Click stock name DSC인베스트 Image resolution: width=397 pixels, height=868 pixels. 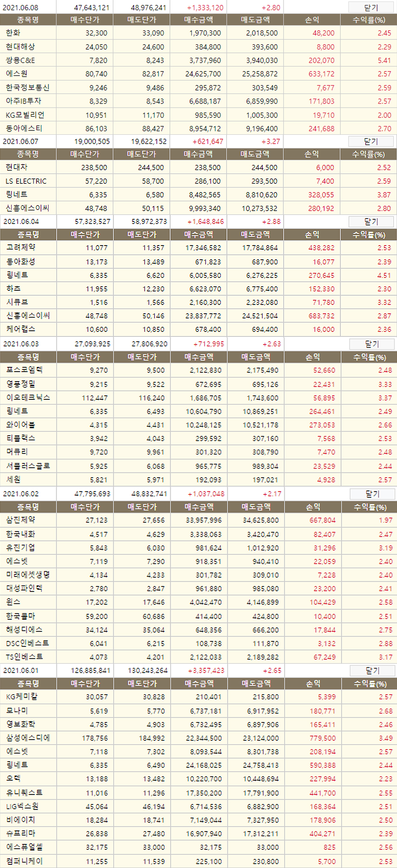27,643
